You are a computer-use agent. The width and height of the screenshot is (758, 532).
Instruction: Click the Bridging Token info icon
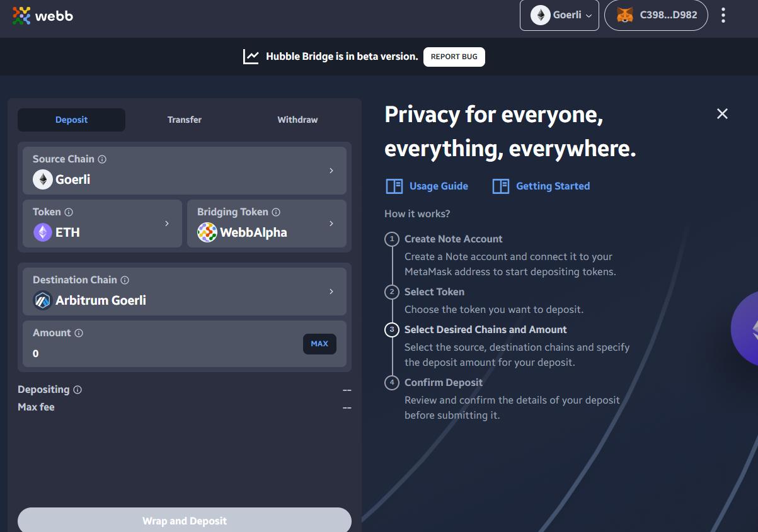point(276,212)
